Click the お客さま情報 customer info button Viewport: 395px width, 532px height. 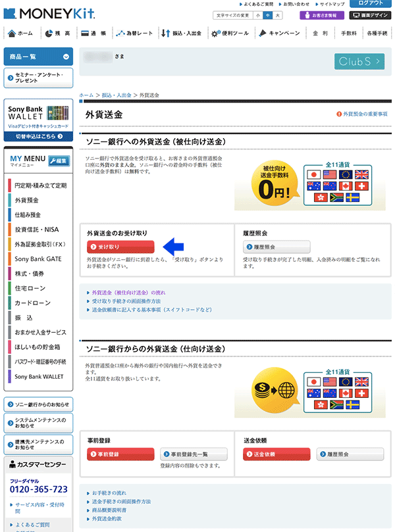click(x=322, y=15)
